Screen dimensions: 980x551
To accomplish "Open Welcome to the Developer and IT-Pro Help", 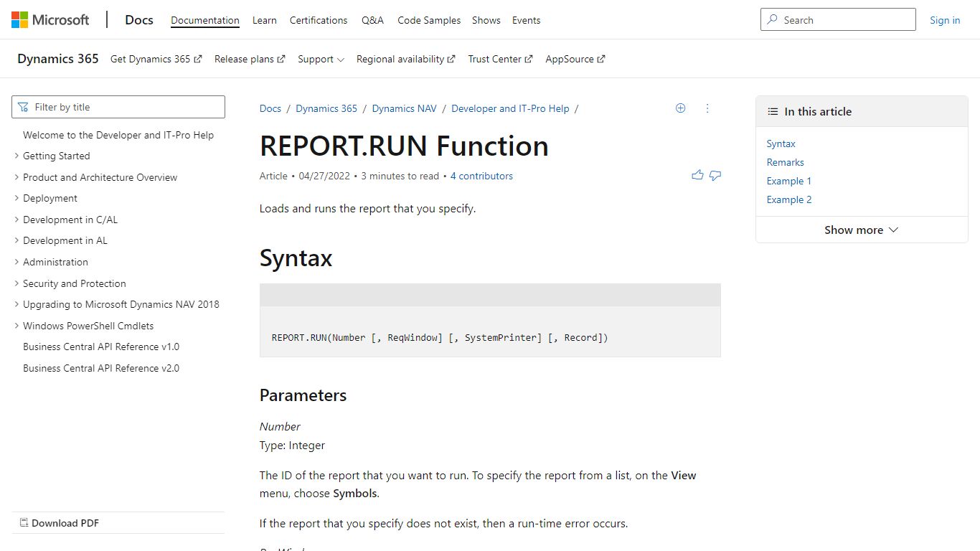I will (118, 135).
